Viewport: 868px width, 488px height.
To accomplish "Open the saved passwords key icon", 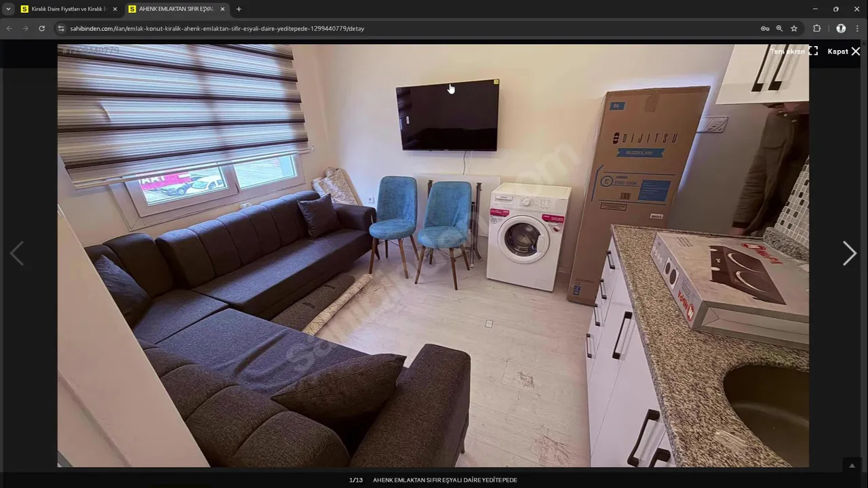I will click(x=765, y=28).
